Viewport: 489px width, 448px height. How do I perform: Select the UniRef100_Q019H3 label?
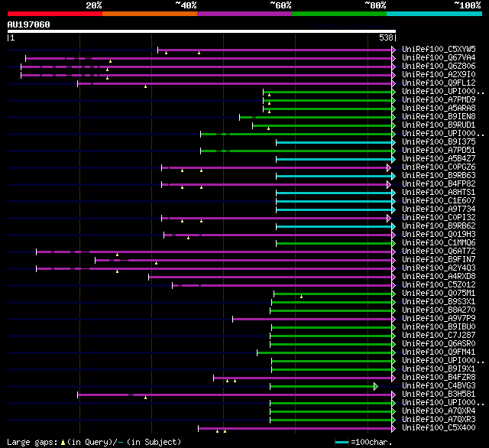tap(439, 235)
